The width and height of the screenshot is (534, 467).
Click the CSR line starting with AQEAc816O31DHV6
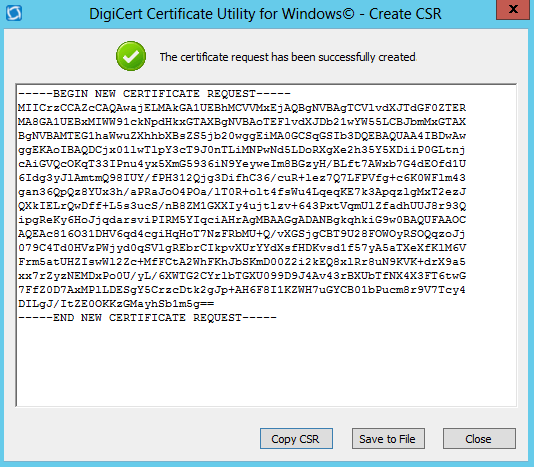tap(242, 234)
